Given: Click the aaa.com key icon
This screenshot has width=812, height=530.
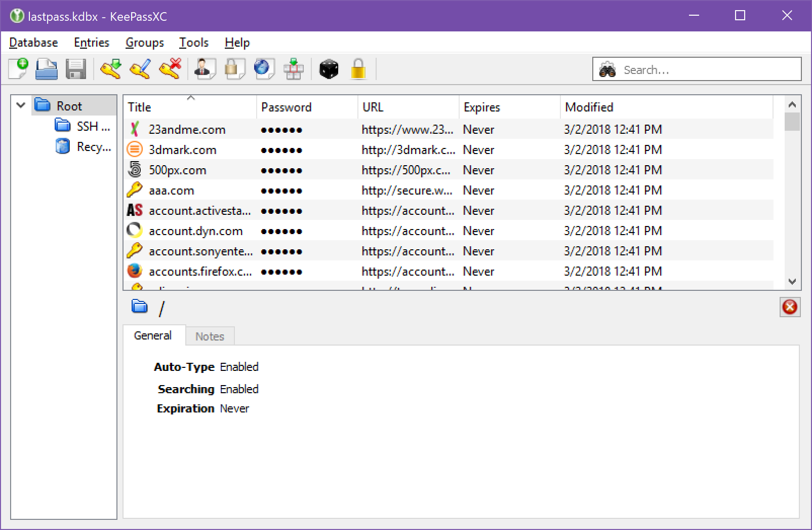Looking at the screenshot, I should pos(134,190).
